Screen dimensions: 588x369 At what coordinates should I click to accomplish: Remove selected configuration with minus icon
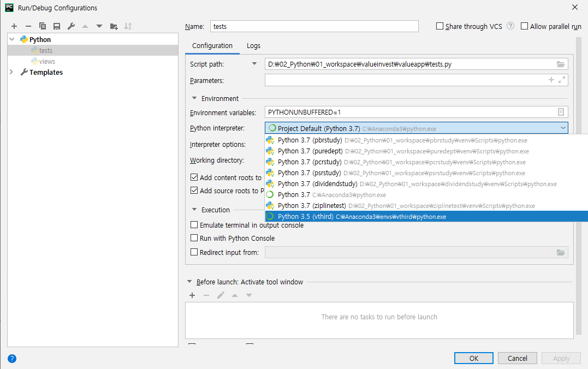[28, 26]
